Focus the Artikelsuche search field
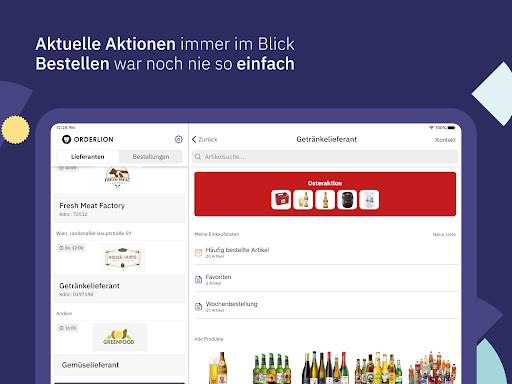This screenshot has height=384, width=512. coord(325,157)
